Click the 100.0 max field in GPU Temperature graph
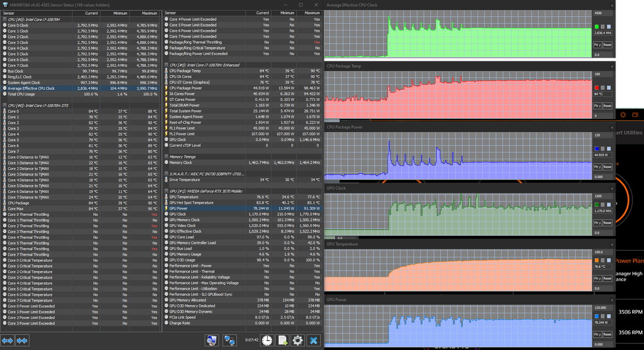This screenshot has height=350, width=644. tap(603, 252)
